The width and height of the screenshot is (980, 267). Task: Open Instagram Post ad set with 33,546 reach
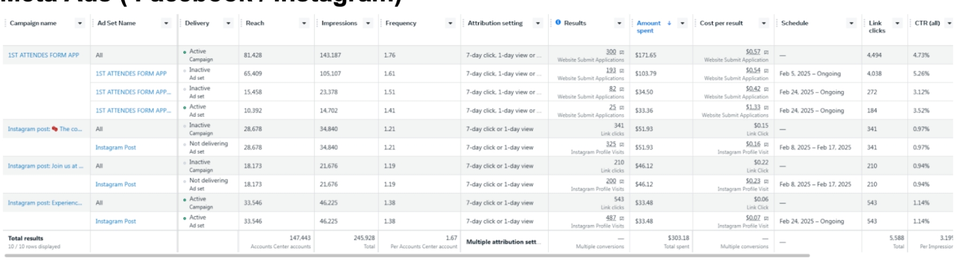click(x=115, y=222)
